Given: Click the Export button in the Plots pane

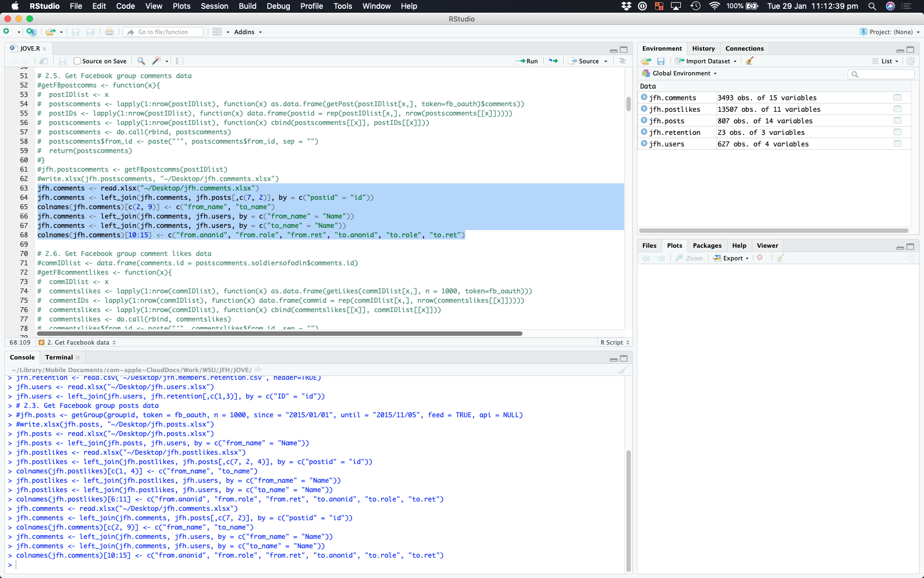Looking at the screenshot, I should coord(732,258).
